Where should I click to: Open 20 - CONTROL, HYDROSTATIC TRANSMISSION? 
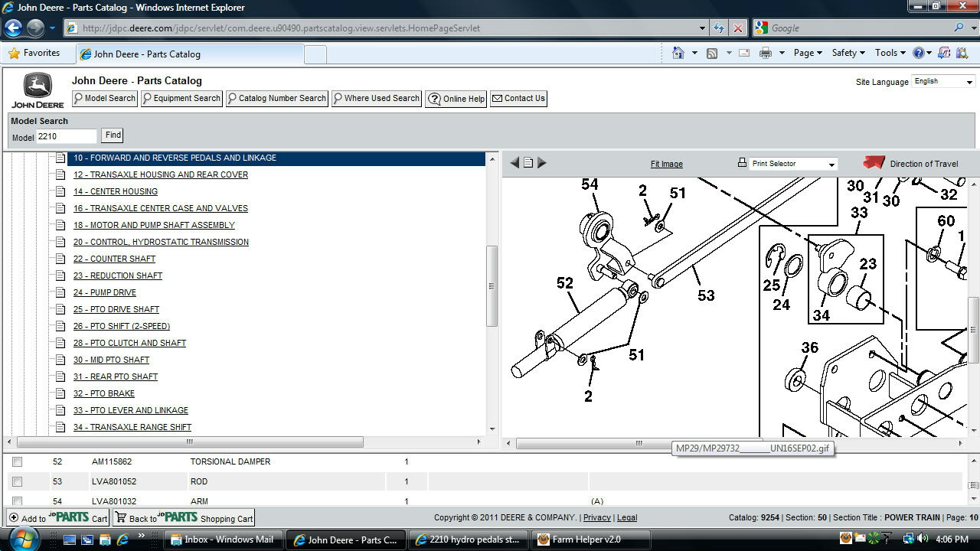[161, 242]
